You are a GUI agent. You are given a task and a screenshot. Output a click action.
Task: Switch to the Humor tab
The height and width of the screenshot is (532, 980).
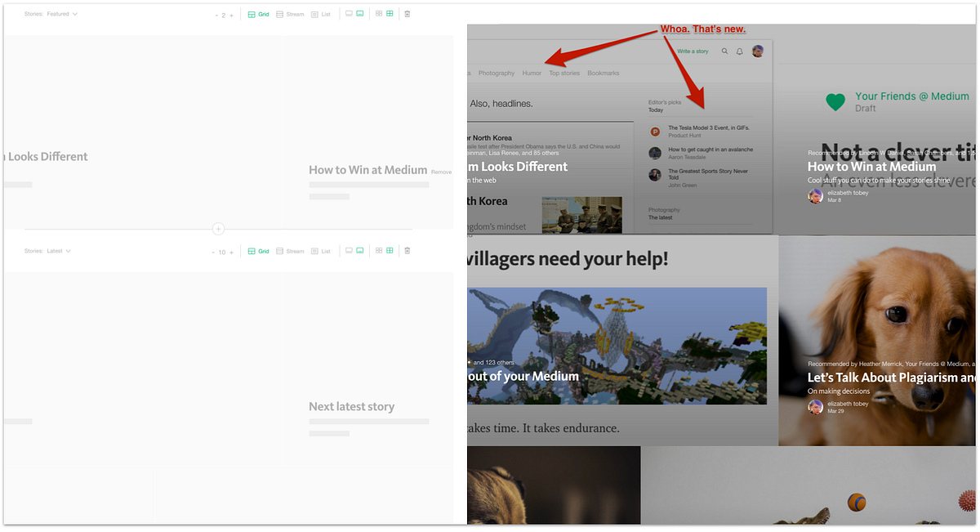(532, 73)
